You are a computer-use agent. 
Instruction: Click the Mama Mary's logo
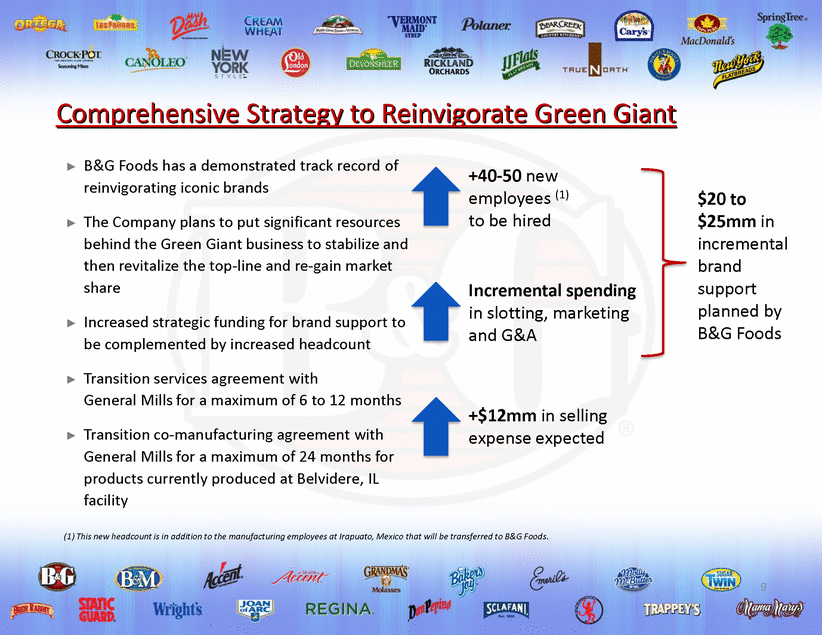[x=769, y=609]
